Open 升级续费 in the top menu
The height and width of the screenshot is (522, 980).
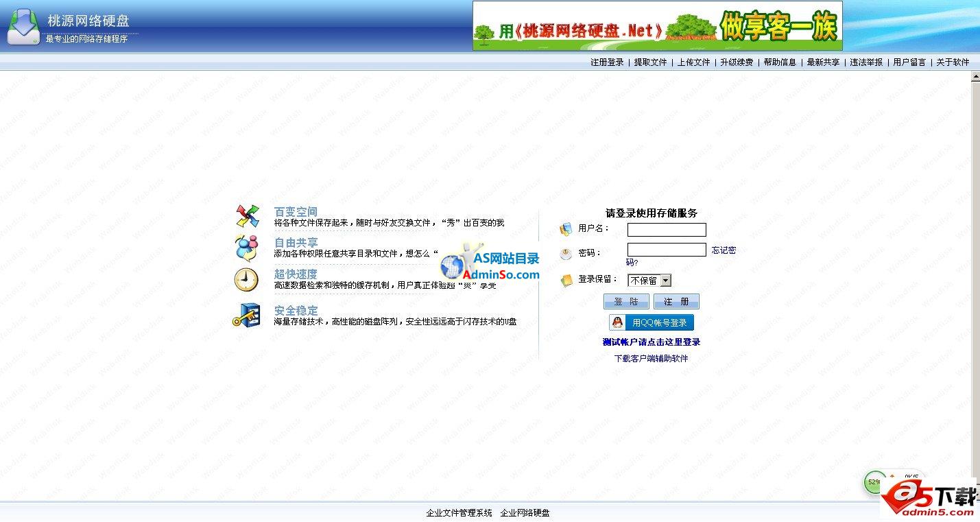pos(737,62)
